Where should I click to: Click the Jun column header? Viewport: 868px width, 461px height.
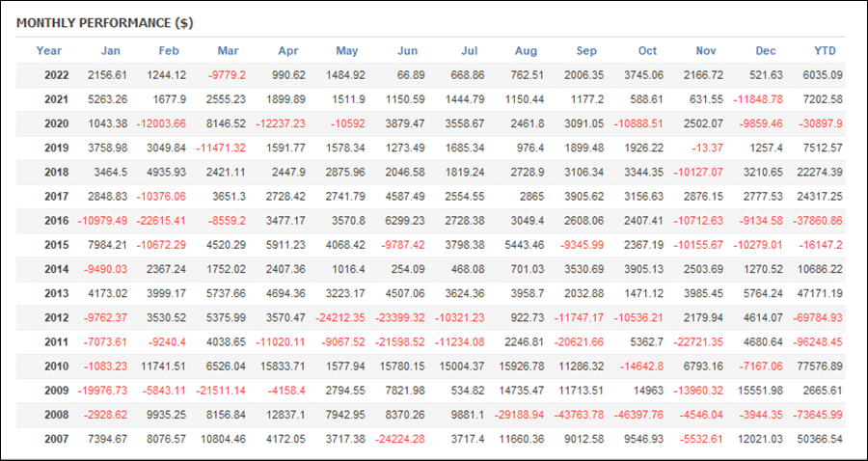point(407,51)
